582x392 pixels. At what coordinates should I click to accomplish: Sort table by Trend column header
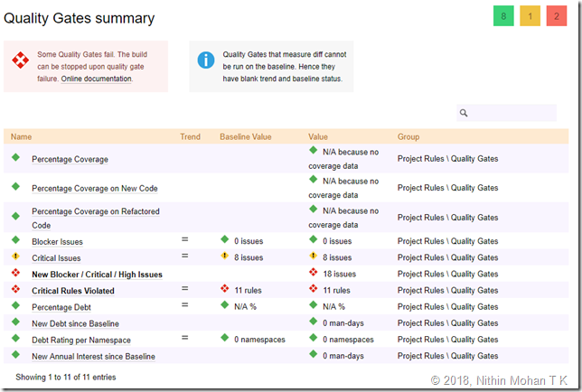click(190, 137)
